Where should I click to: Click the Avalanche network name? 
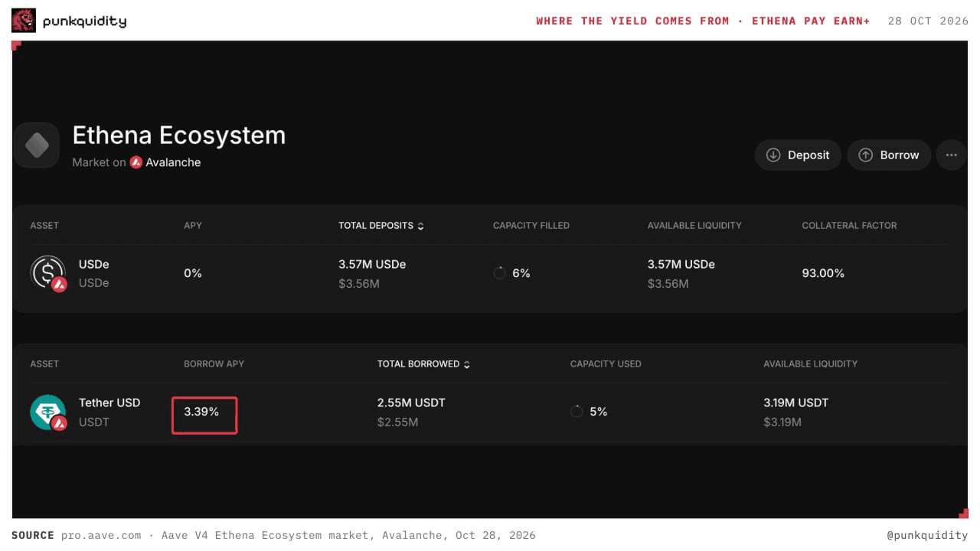tap(173, 162)
